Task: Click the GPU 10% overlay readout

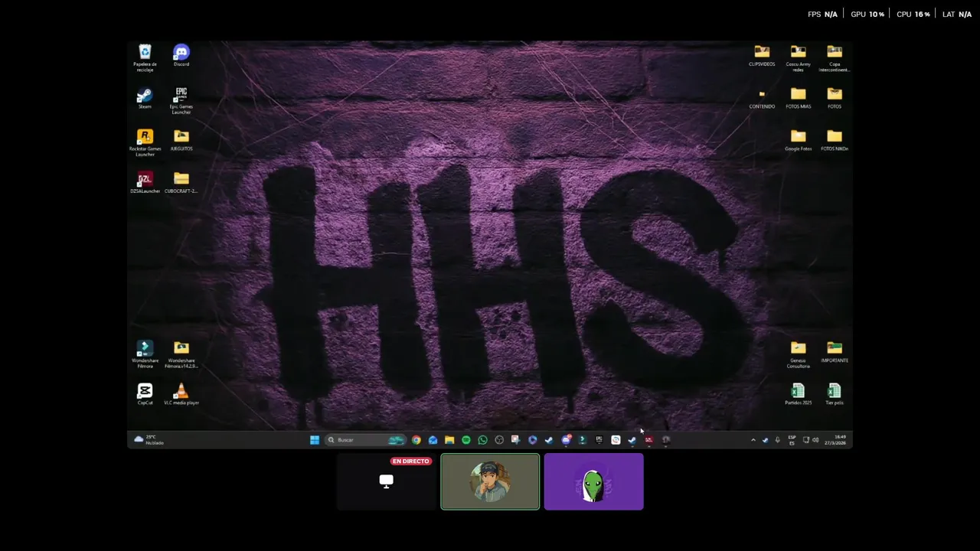Action: pos(867,15)
